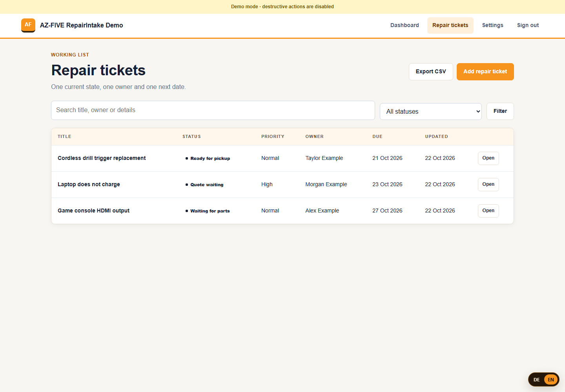Go to the Dashboard page
Viewport: 565px width, 392px height.
pyautogui.click(x=405, y=25)
